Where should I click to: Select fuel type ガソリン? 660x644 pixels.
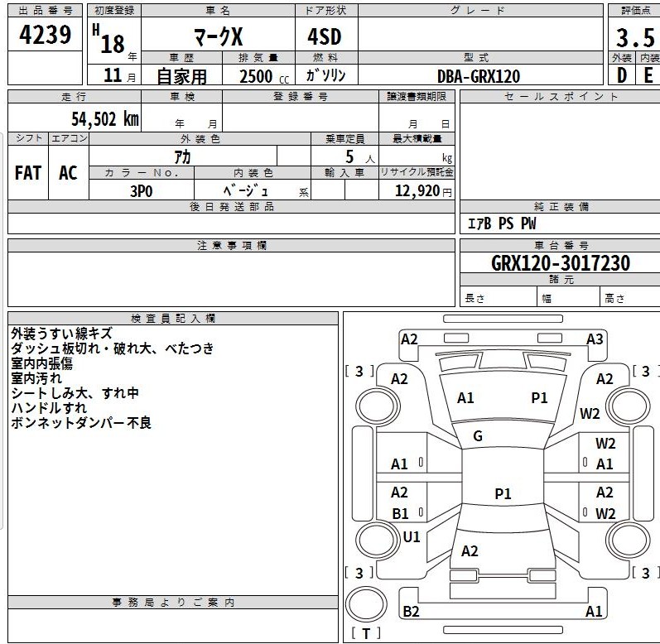tap(325, 75)
